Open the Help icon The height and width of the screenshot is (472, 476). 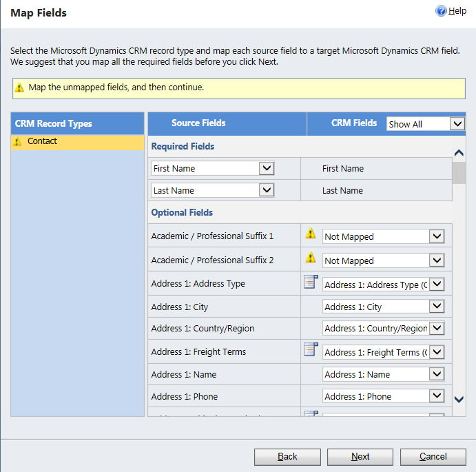click(x=441, y=11)
